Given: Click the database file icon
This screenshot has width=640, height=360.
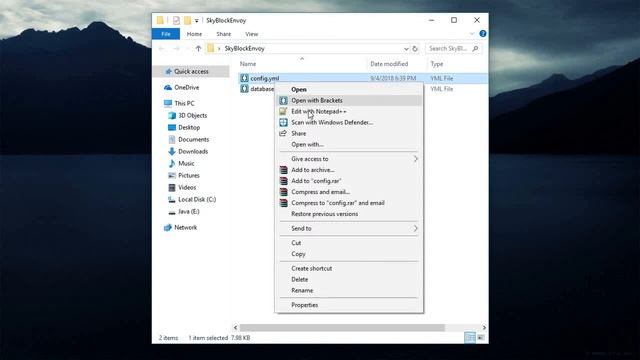Looking at the screenshot, I should click(244, 89).
